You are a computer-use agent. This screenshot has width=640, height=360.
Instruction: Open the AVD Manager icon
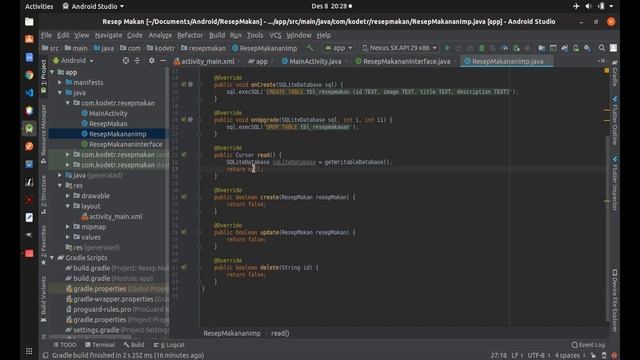pos(576,48)
